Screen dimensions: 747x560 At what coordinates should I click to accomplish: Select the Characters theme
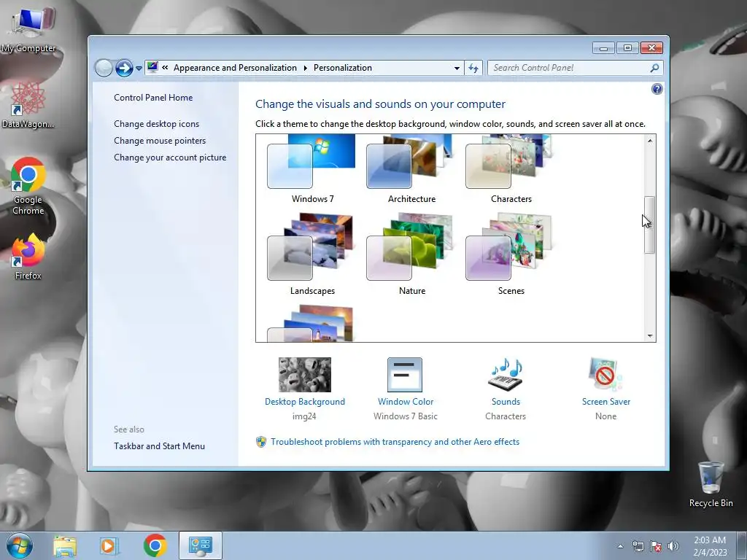(x=511, y=169)
